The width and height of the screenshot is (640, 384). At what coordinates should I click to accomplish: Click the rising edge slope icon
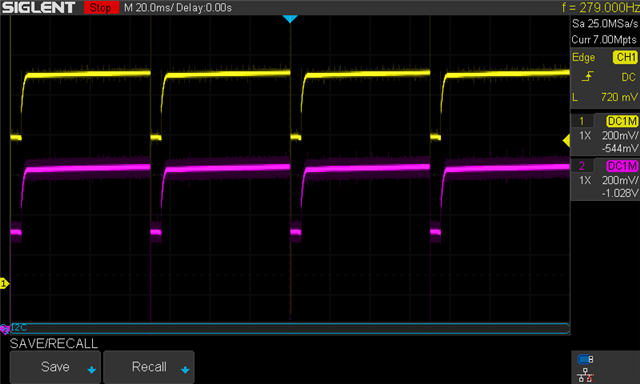coord(587,76)
